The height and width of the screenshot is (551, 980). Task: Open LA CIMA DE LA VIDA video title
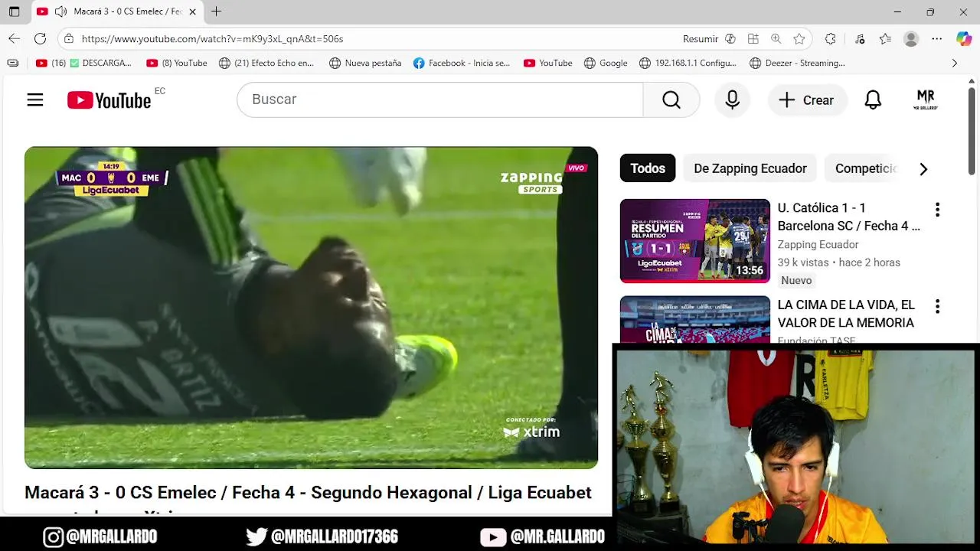846,314
